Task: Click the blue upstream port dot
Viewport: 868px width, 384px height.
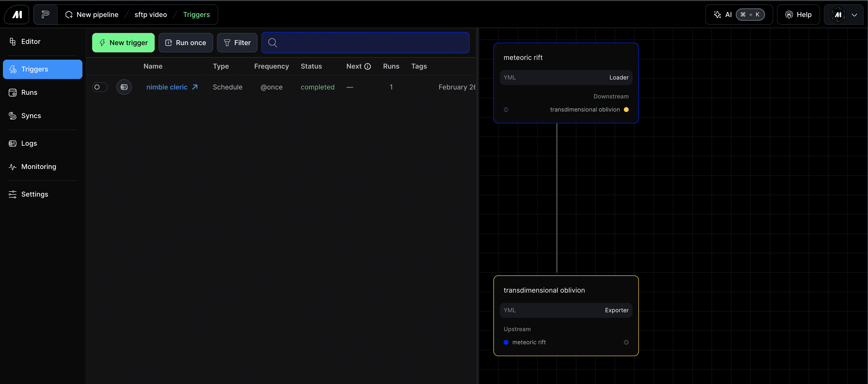Action: pos(506,342)
